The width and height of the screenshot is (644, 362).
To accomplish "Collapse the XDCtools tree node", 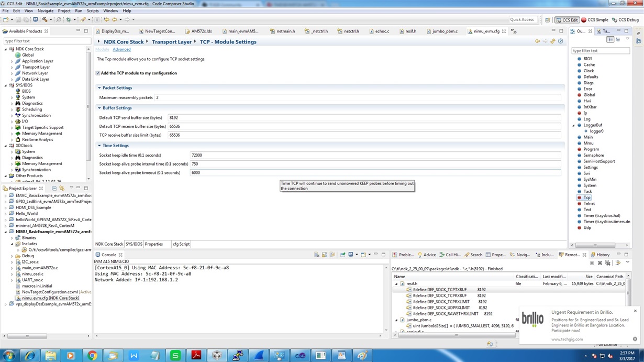I will 6,146.
